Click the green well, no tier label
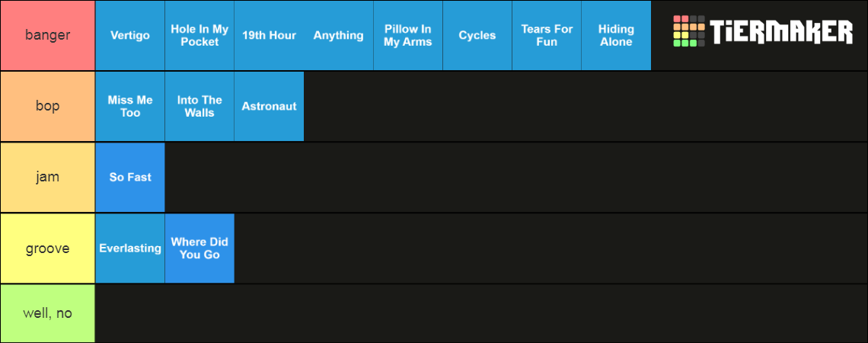 48,313
